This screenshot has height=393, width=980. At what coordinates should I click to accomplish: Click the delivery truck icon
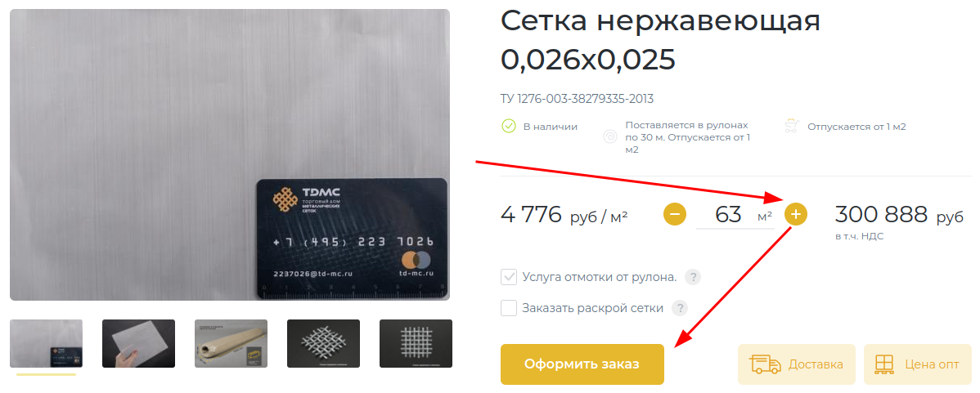(x=765, y=364)
